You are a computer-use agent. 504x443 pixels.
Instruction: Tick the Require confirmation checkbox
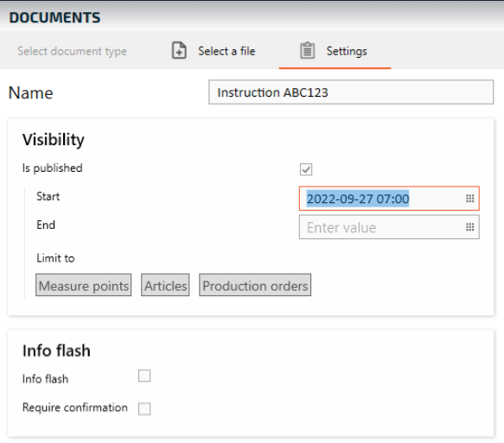pos(144,408)
